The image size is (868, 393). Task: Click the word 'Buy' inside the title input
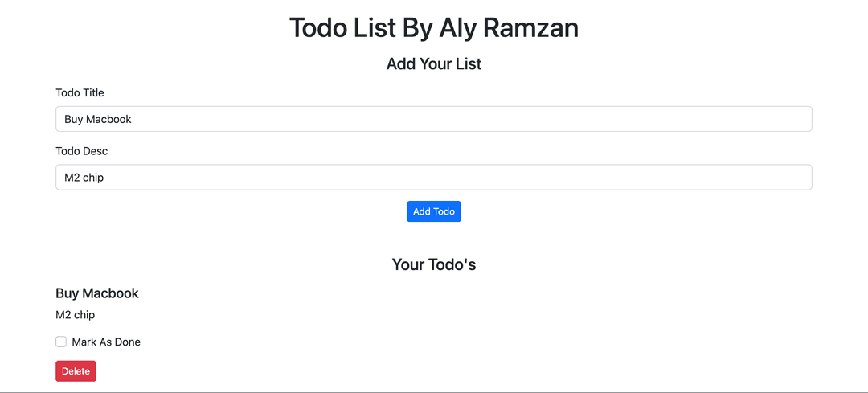[x=73, y=119]
